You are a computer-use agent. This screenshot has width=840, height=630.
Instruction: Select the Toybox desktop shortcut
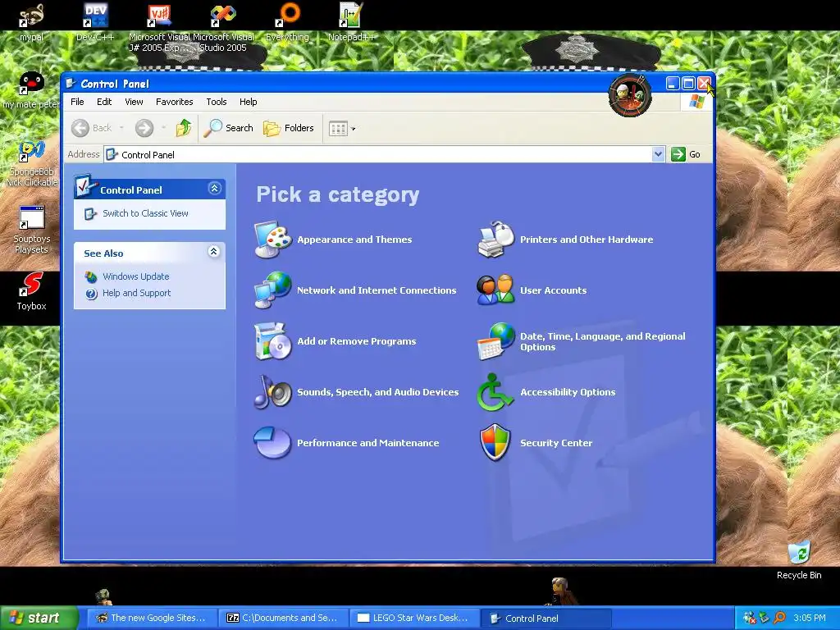pyautogui.click(x=32, y=292)
